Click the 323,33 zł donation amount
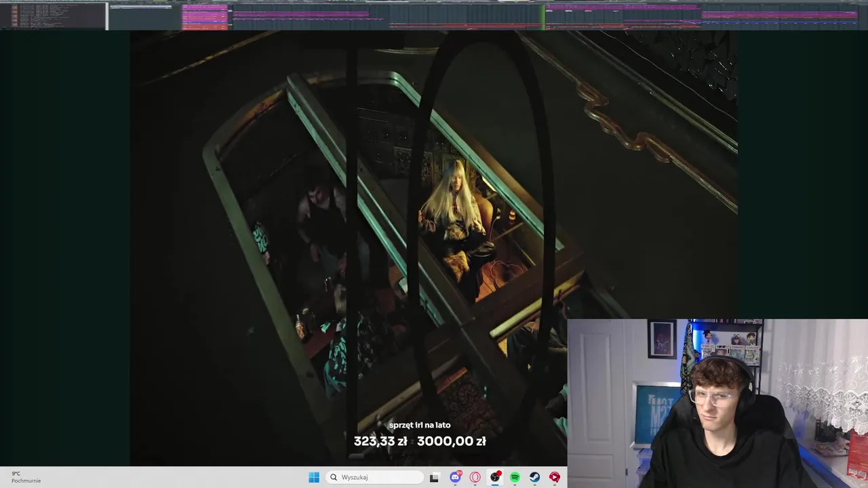 pos(380,441)
